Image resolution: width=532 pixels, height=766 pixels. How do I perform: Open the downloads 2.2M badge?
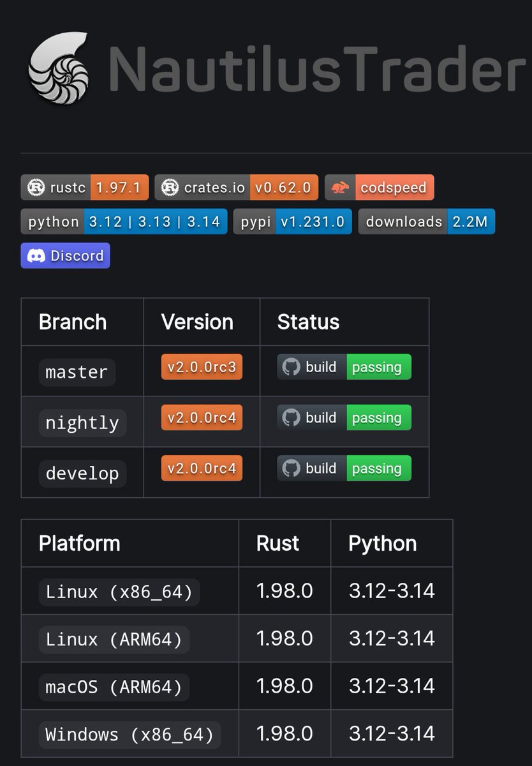click(427, 222)
